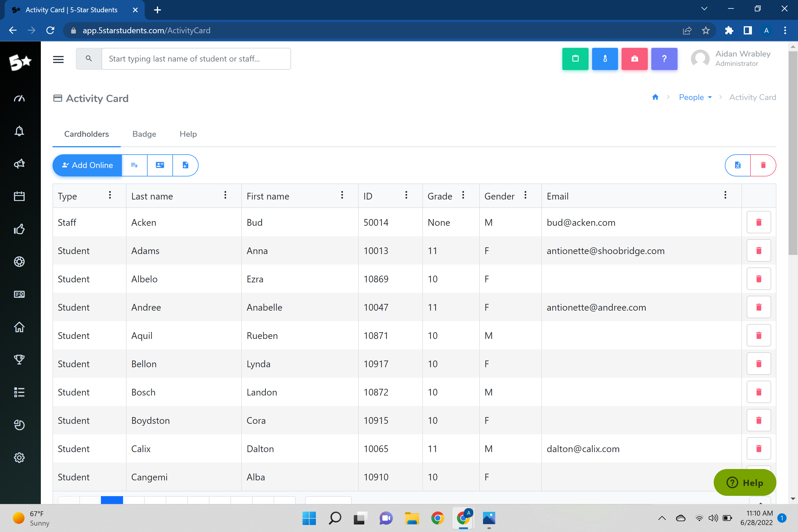Open the settings gear in sidebar

[x=19, y=457]
